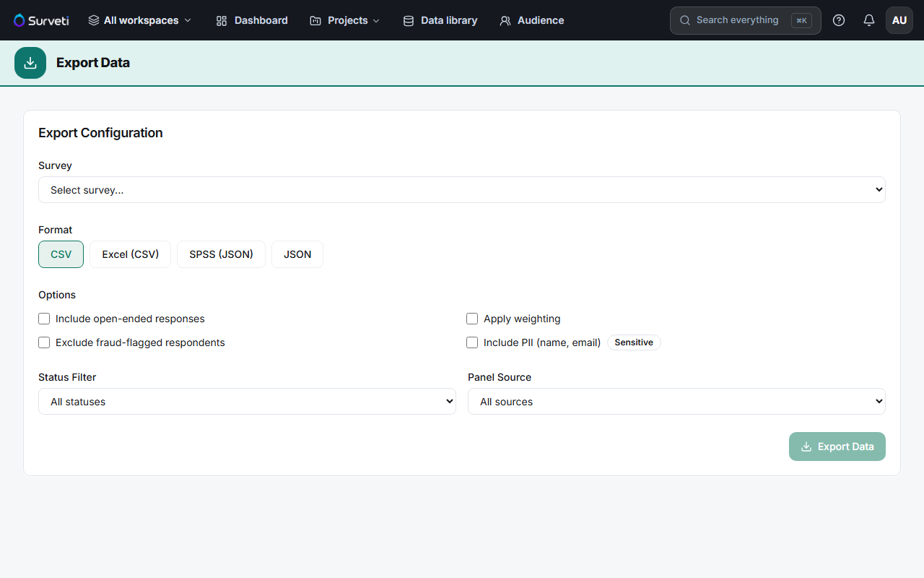This screenshot has width=924, height=578.
Task: Open Data library
Action: [x=440, y=20]
